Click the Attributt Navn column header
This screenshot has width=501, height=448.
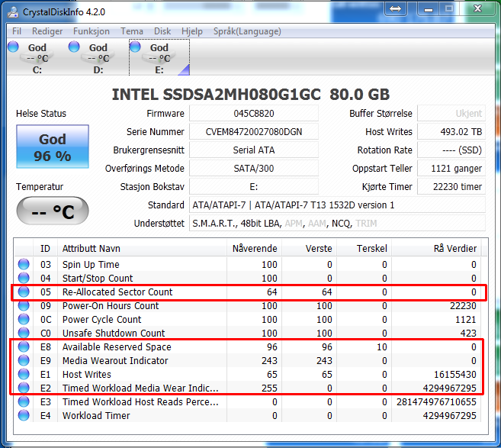click(x=142, y=249)
